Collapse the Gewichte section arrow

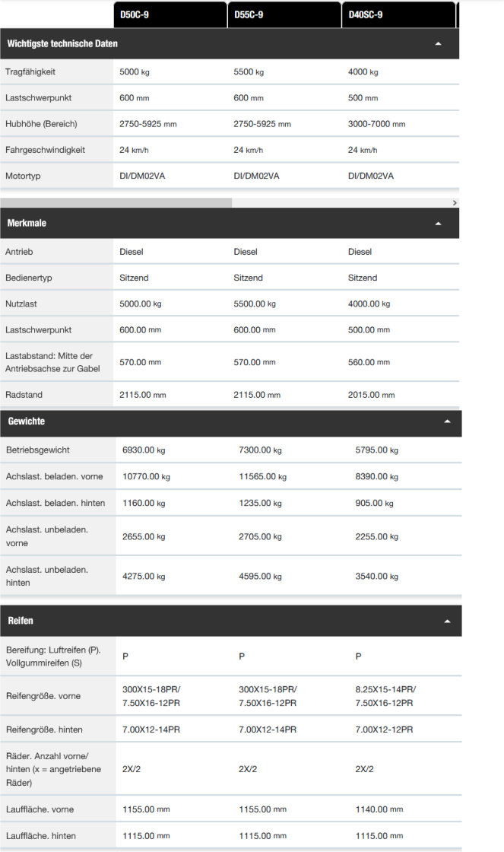pyautogui.click(x=447, y=421)
